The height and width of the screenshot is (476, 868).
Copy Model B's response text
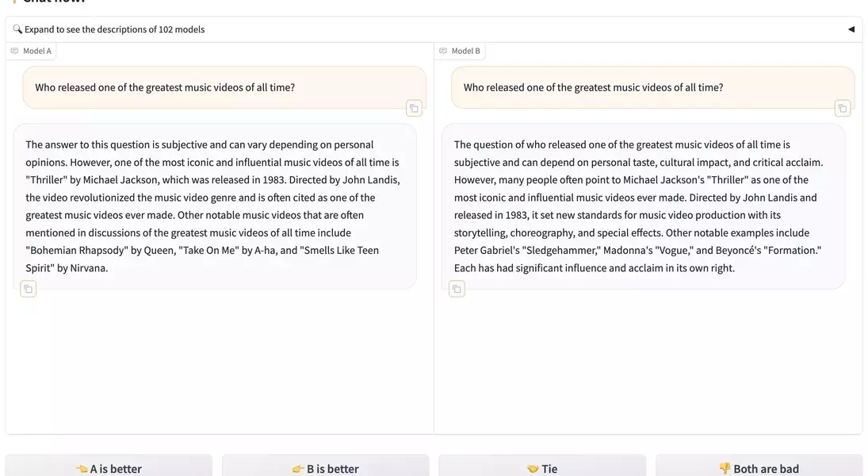pyautogui.click(x=457, y=289)
